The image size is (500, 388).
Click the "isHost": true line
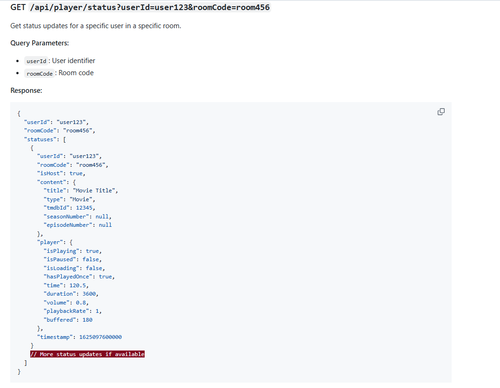point(61,173)
